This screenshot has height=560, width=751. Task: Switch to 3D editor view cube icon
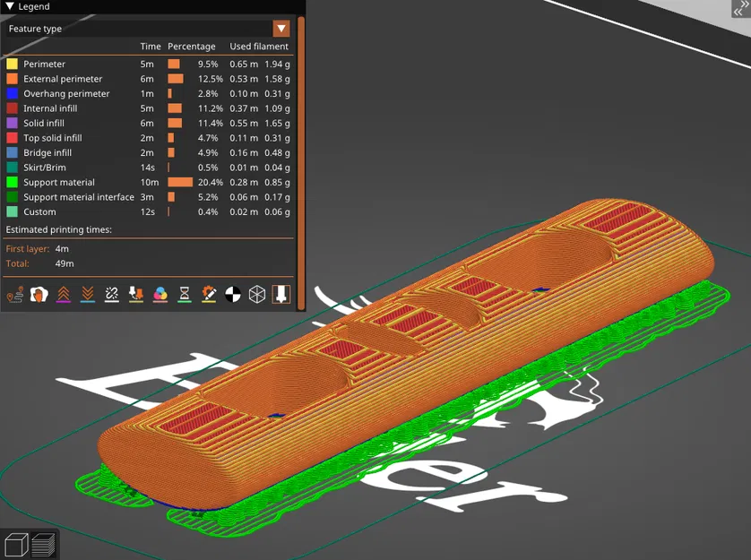(x=15, y=545)
